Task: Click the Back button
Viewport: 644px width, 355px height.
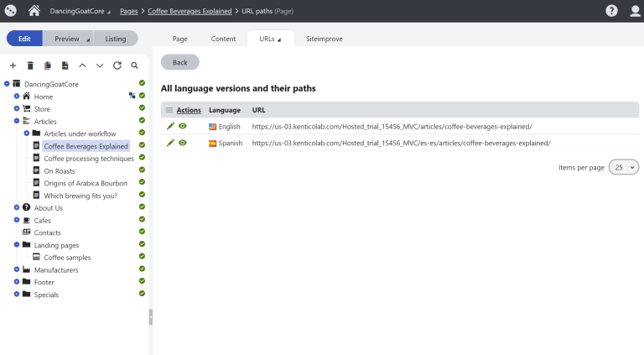Action: click(x=180, y=62)
